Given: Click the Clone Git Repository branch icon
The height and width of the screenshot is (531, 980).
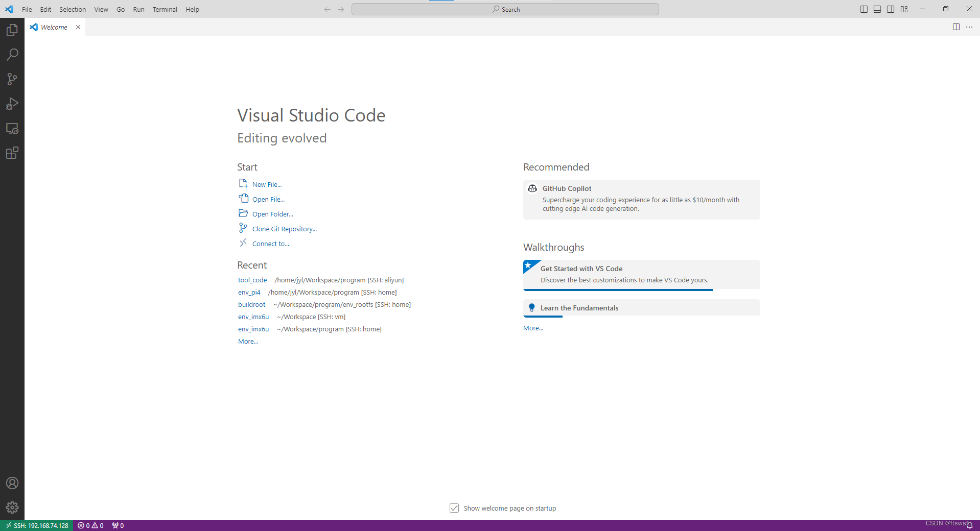Looking at the screenshot, I should [243, 228].
